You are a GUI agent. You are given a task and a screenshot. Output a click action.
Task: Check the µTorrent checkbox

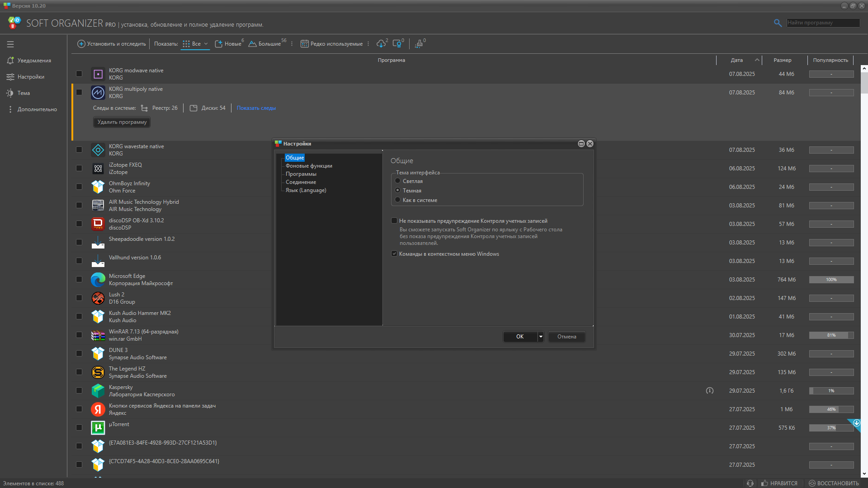(79, 427)
